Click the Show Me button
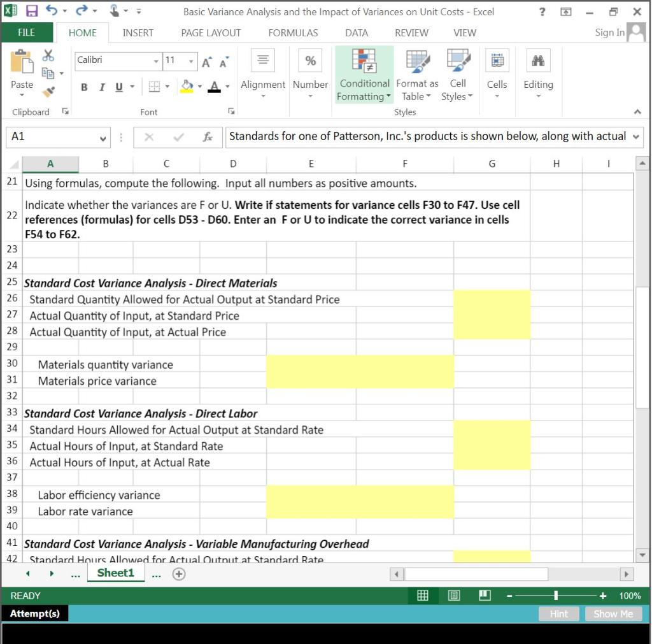This screenshot has width=652, height=644. pos(612,613)
